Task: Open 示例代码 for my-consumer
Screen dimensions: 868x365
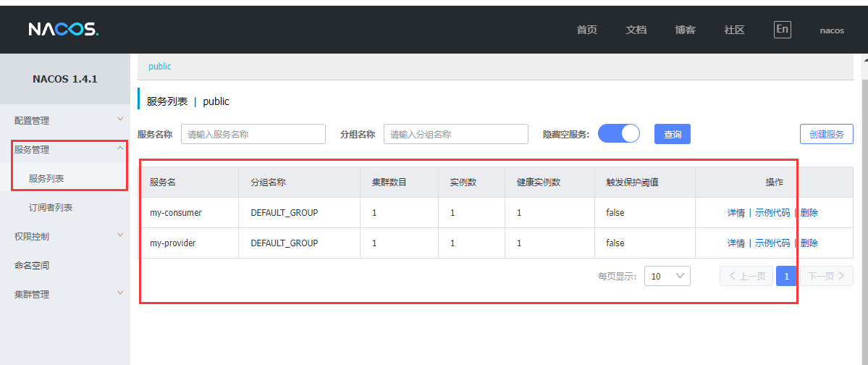Action: click(772, 213)
